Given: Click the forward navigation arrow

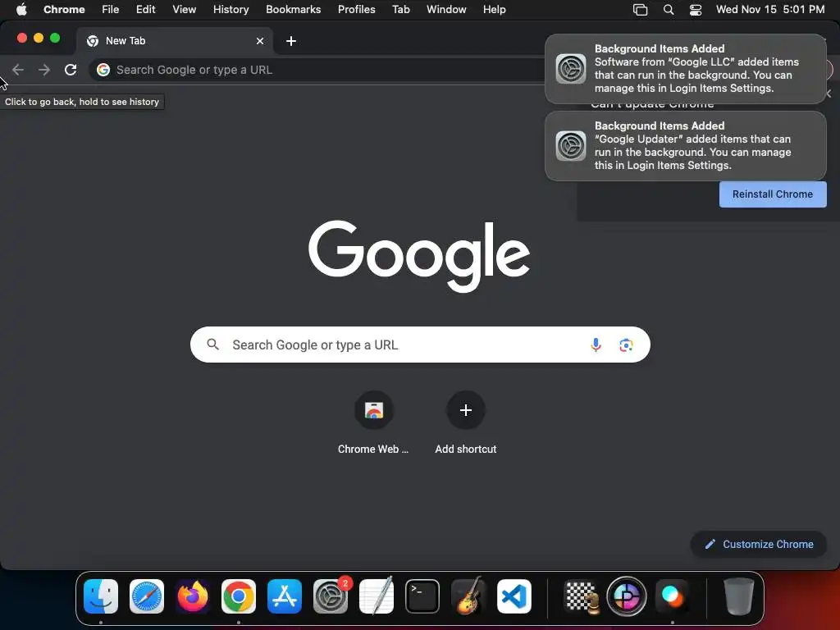Looking at the screenshot, I should 44,70.
